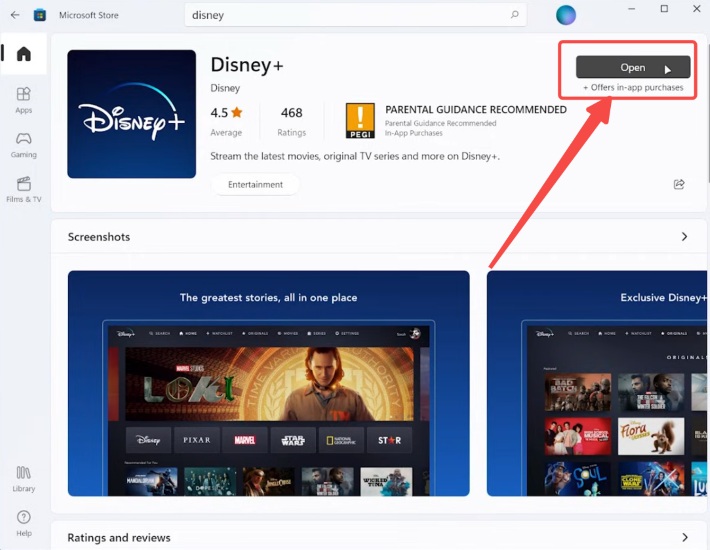Expand the Screenshots section chevron
710x550 pixels.
(x=684, y=237)
